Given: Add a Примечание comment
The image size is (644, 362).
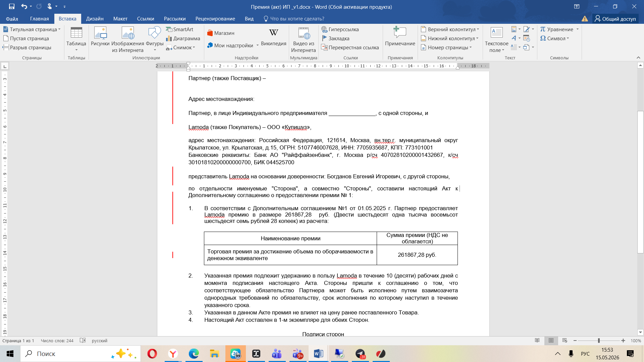Looking at the screenshot, I should [x=400, y=37].
